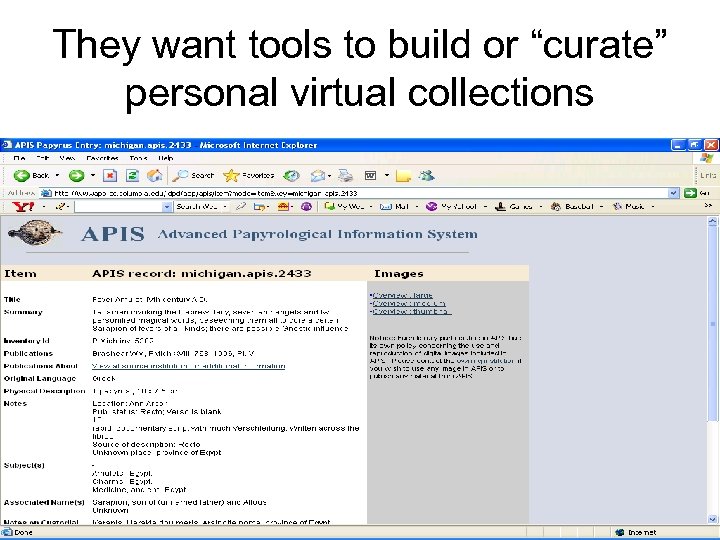
Task: Click the 'APIS record: michigan.apis.2433' heading
Action: [202, 274]
